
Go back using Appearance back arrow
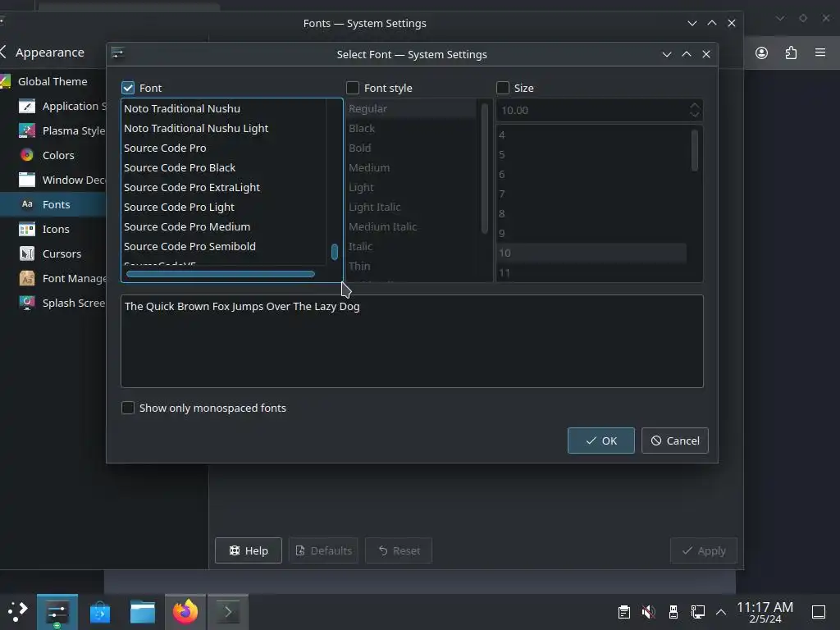click(x=3, y=52)
